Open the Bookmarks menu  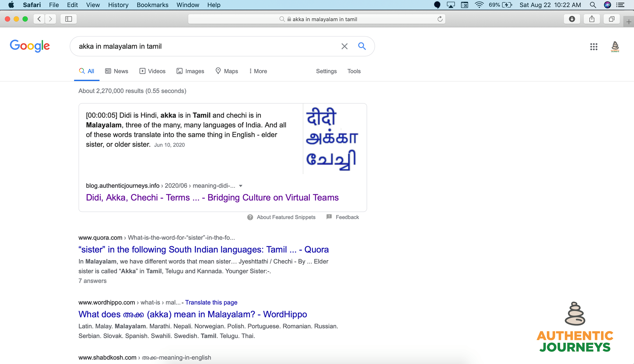pos(153,5)
